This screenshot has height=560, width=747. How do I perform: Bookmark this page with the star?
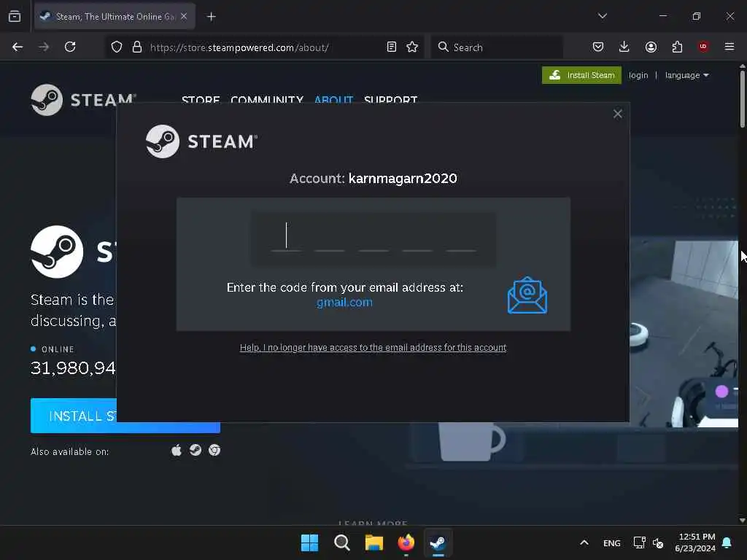click(412, 47)
